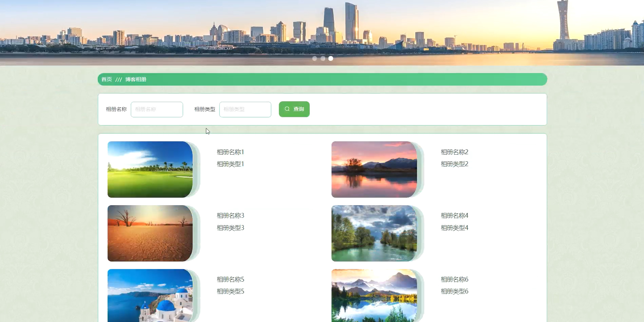This screenshot has width=644, height=322.
Task: Click the city skyline banner image
Action: tap(322, 33)
